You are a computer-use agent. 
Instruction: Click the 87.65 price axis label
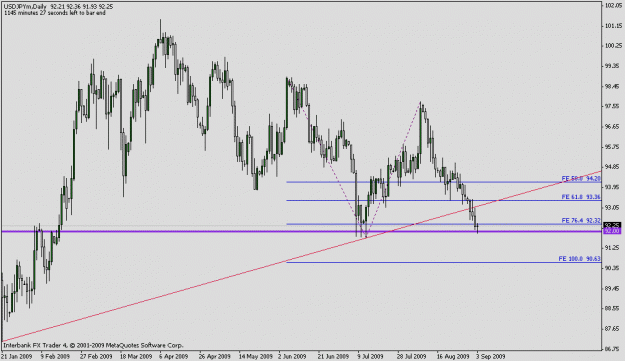click(x=613, y=328)
